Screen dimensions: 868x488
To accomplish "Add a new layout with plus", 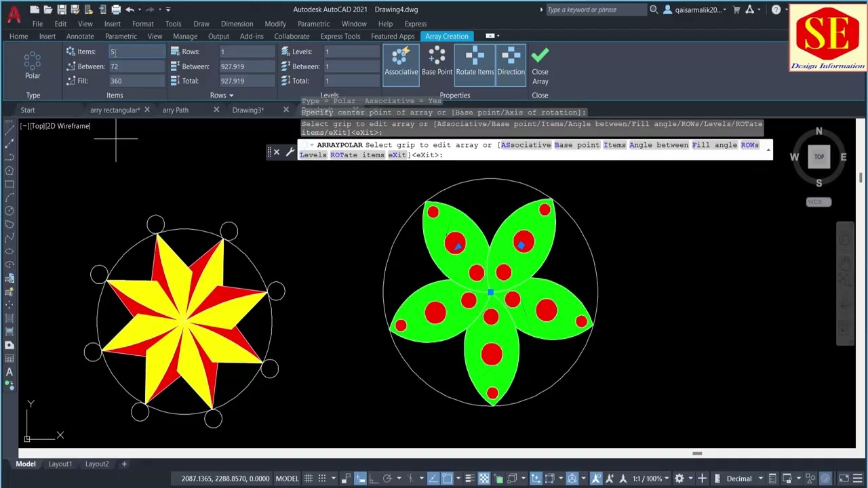I will (124, 464).
